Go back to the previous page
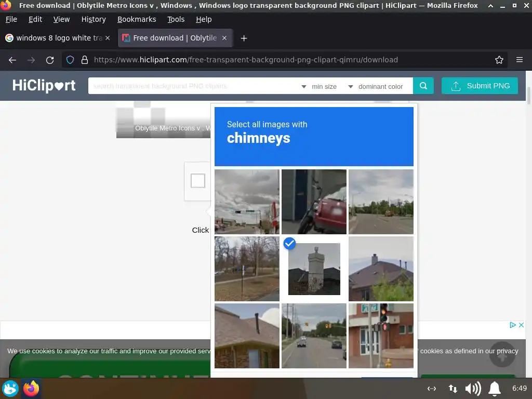 pos(12,60)
